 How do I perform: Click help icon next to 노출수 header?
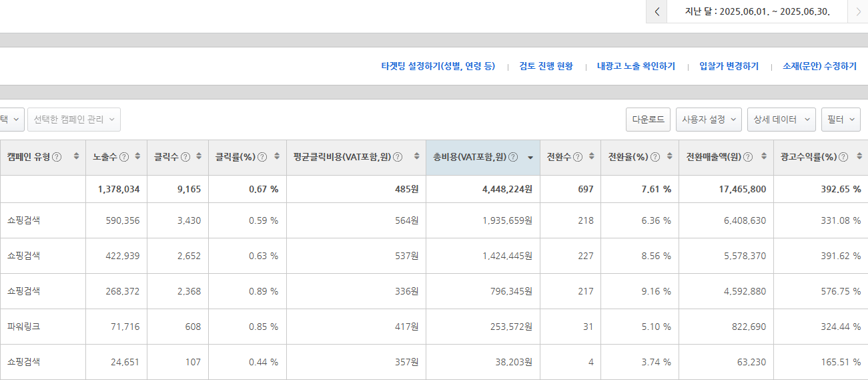click(124, 157)
